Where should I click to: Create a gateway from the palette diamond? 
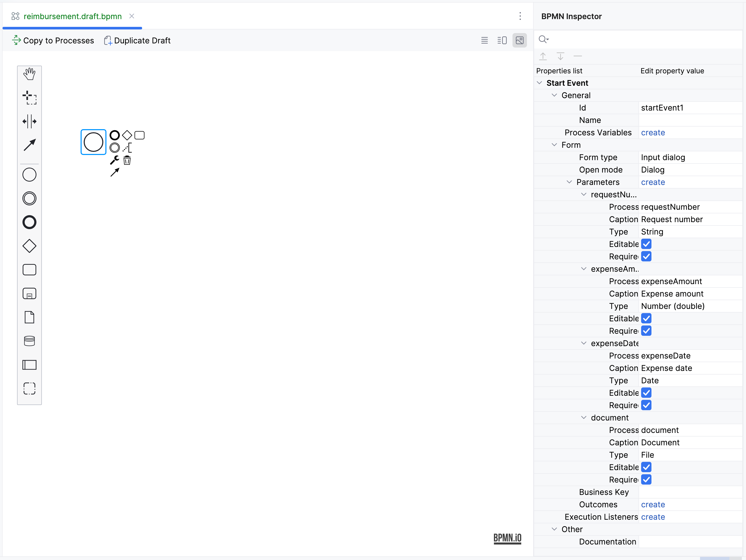click(29, 246)
